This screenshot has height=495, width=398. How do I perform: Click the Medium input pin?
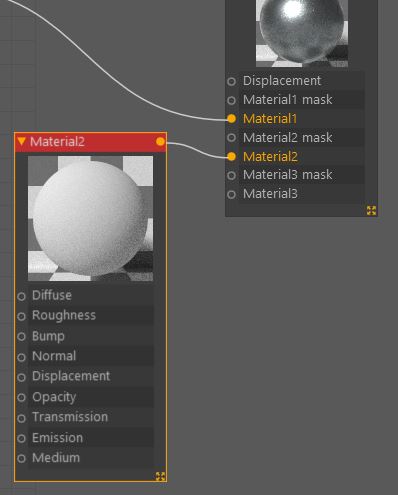(21, 458)
